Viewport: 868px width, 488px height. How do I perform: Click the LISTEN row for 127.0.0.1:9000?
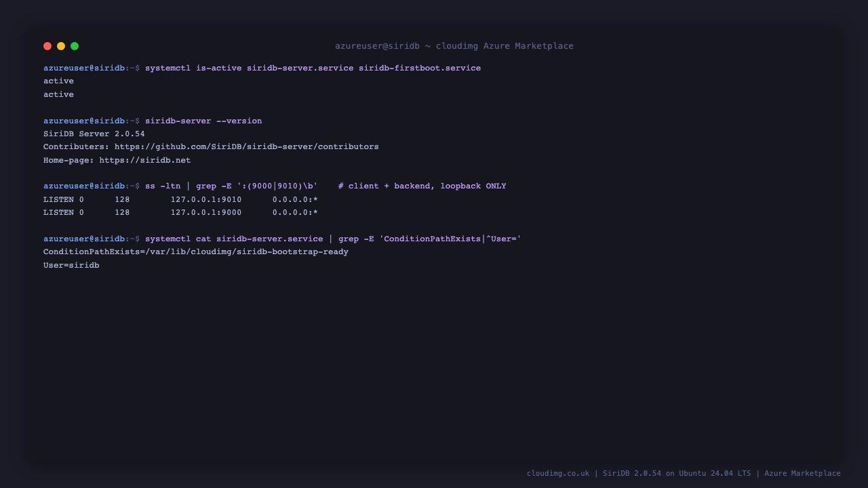pyautogui.click(x=180, y=213)
